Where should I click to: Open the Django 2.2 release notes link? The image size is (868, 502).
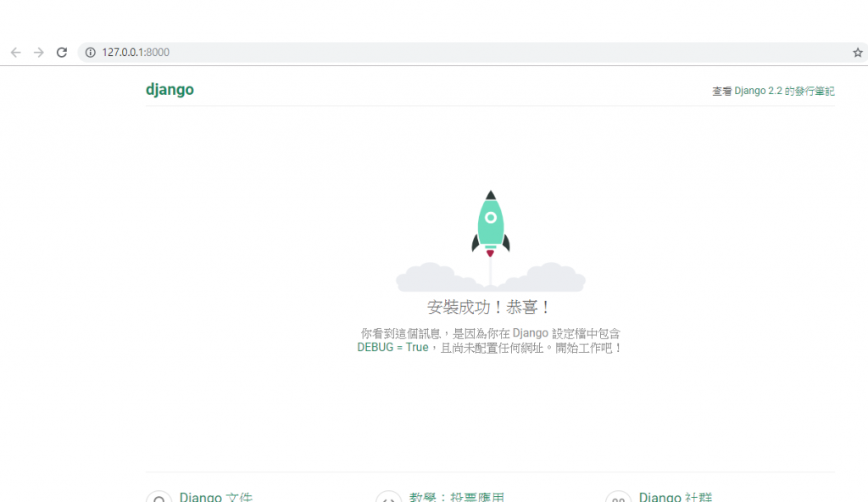pyautogui.click(x=784, y=91)
